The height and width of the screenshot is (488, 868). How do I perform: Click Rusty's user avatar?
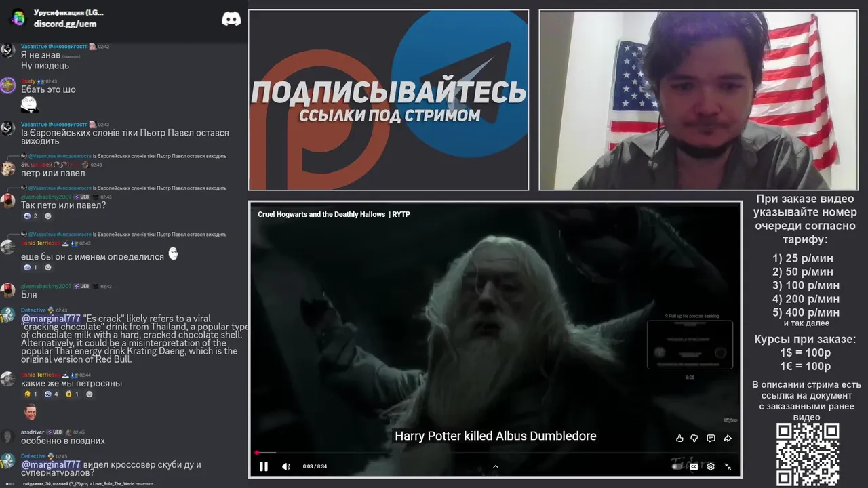(x=8, y=85)
